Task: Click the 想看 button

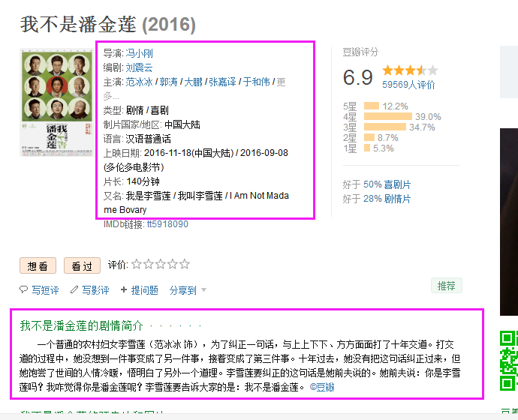Action: (38, 265)
